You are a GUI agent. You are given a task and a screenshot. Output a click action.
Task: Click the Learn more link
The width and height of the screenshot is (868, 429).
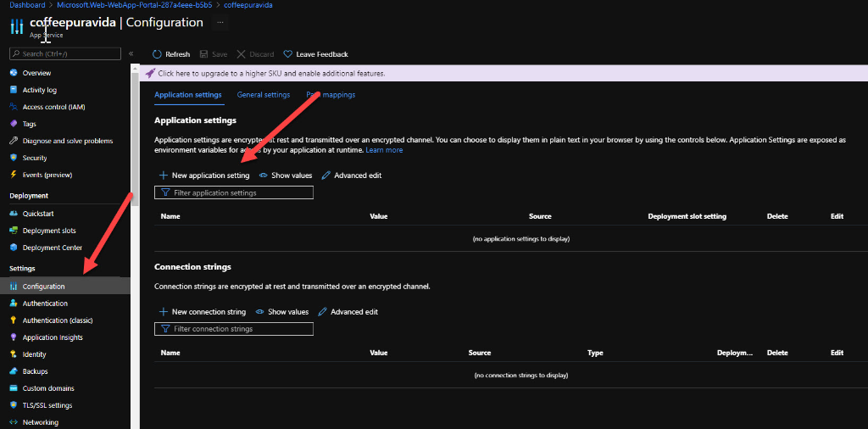[x=384, y=150]
